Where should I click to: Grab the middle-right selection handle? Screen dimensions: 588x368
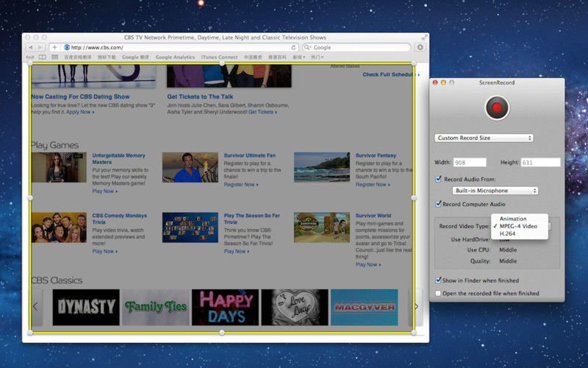(414, 197)
